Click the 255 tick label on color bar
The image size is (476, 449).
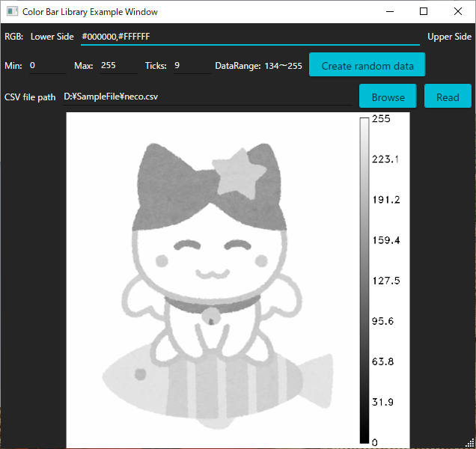click(381, 119)
